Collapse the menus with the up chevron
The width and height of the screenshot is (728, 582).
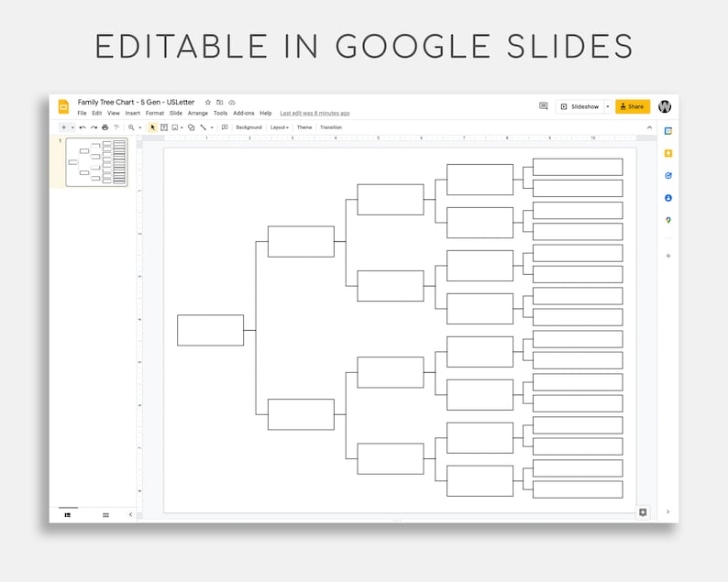click(x=649, y=127)
